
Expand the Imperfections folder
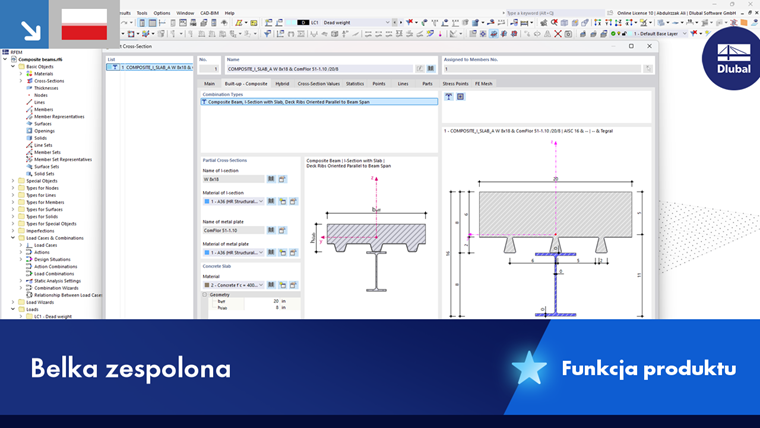13,231
